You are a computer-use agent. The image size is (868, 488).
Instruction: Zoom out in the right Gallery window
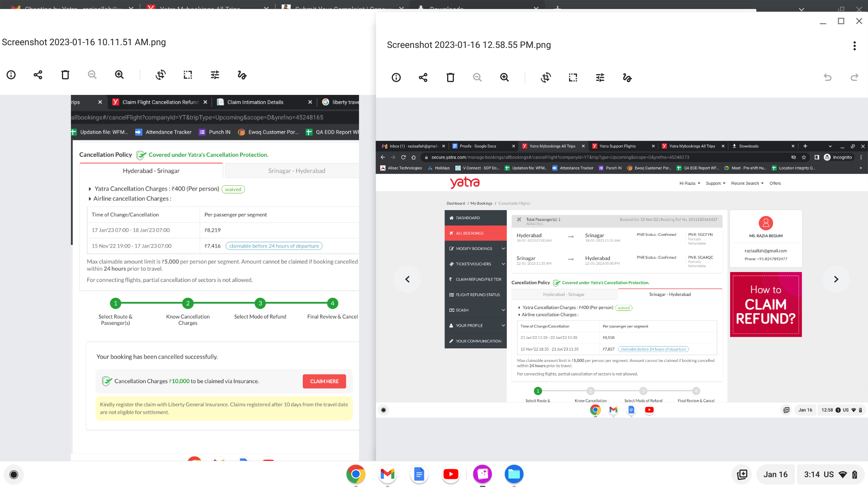point(477,78)
